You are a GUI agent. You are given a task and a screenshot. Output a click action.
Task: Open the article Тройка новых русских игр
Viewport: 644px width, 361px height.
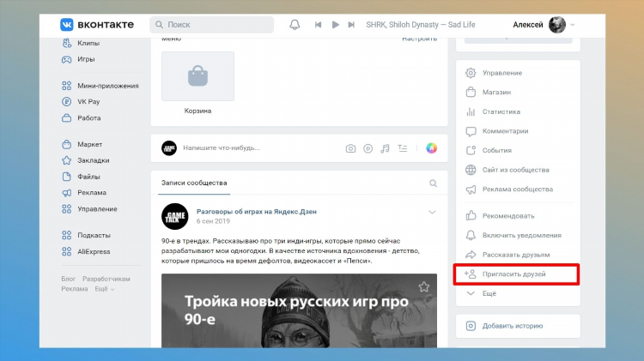pyautogui.click(x=299, y=310)
